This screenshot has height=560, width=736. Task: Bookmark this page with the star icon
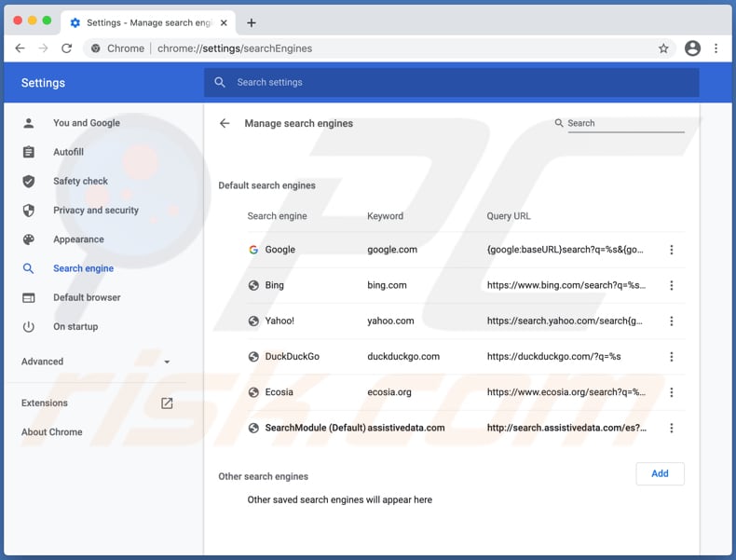click(663, 48)
